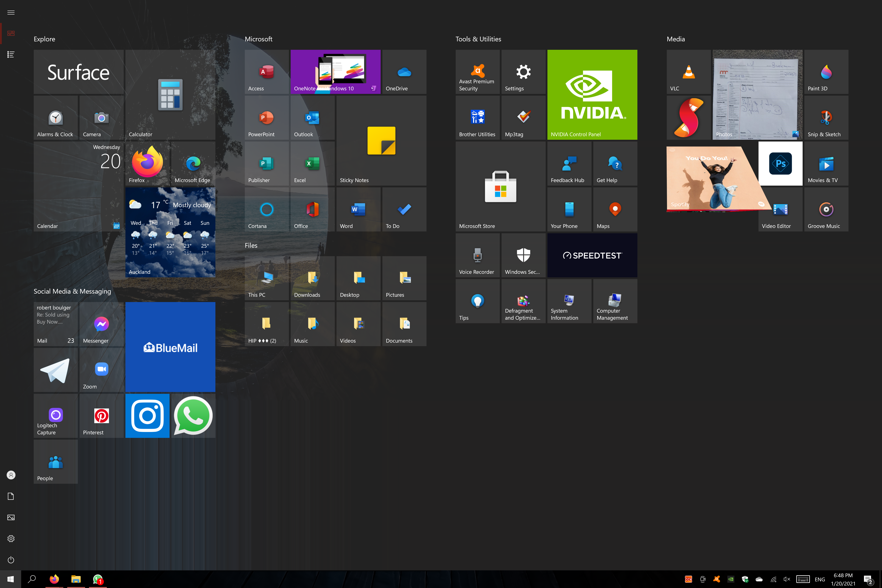
Task: Open the Documents folder tile
Action: [404, 324]
